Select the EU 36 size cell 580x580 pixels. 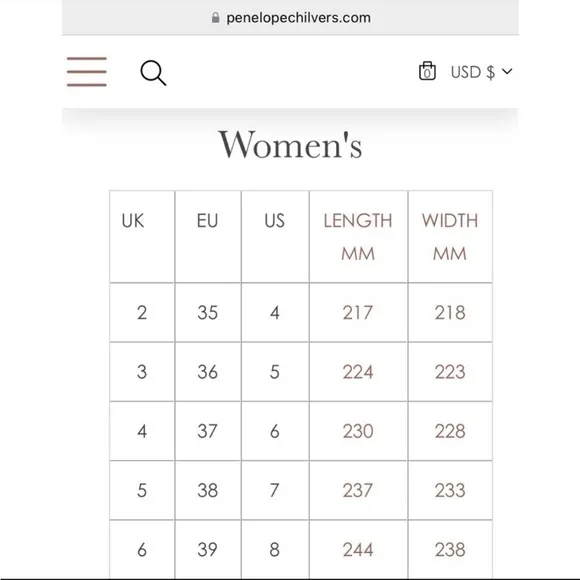click(208, 372)
